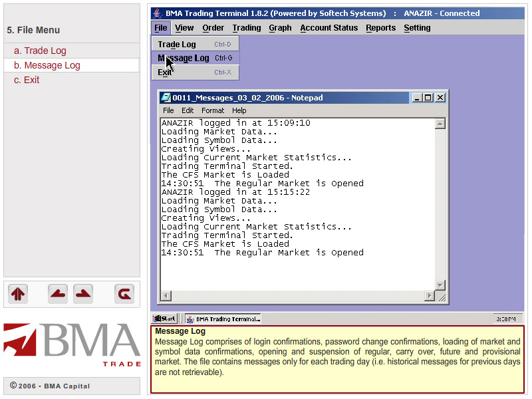Click the Notepad title '0011_Messages_03_02_2006 - Notepad'
The width and height of the screenshot is (532, 399).
(247, 98)
